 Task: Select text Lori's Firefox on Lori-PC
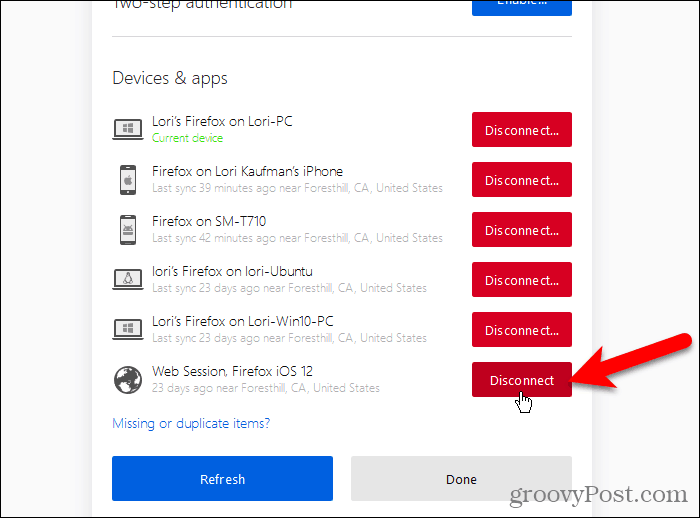222,121
